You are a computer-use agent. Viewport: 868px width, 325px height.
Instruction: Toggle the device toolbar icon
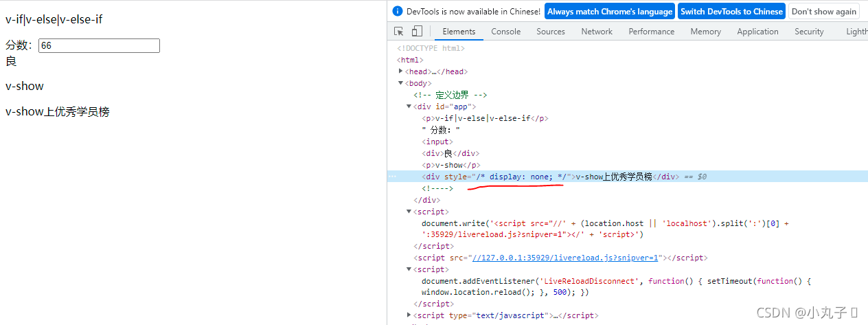click(x=417, y=32)
